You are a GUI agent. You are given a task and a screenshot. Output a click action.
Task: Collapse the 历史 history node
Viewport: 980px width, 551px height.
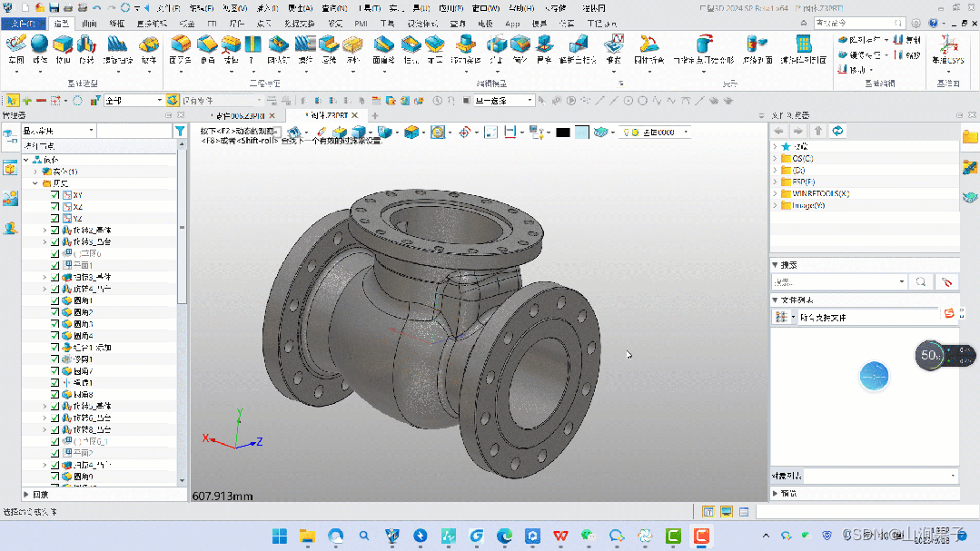[x=35, y=183]
